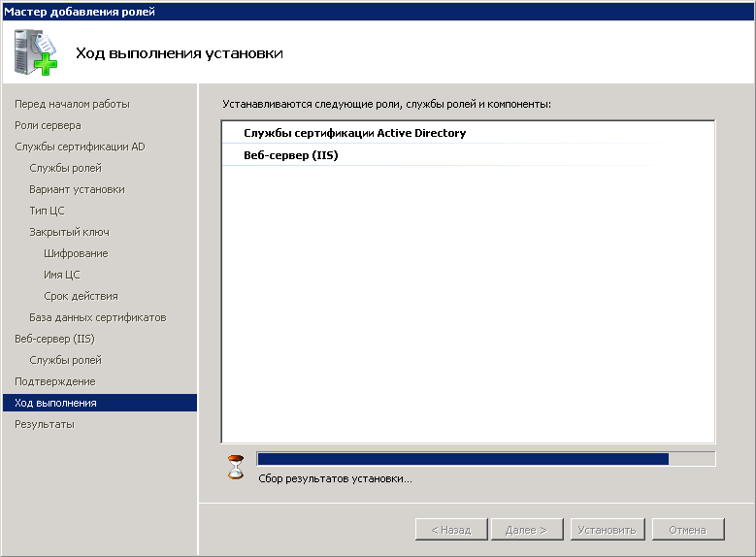Click the installation progress bar

pos(485,459)
